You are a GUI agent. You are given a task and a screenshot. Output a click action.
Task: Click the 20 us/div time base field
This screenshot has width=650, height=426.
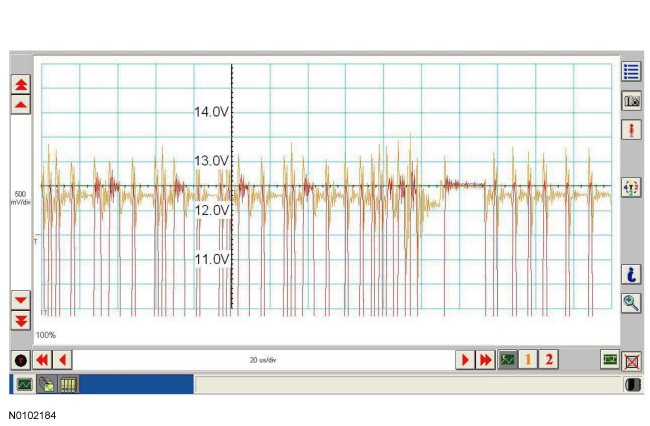coord(263,360)
